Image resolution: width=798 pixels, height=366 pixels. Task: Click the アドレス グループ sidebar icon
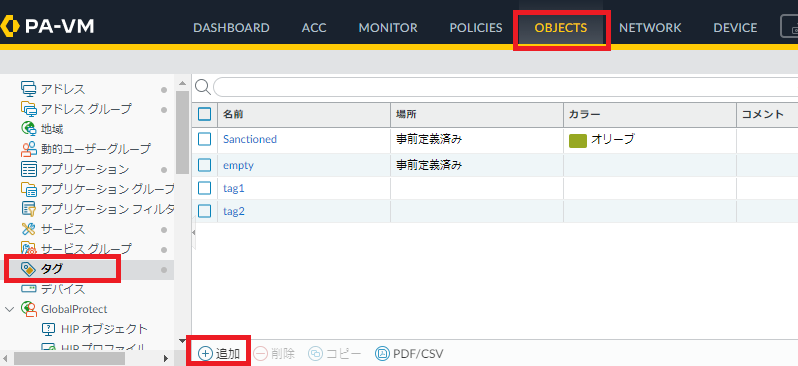pos(29,109)
